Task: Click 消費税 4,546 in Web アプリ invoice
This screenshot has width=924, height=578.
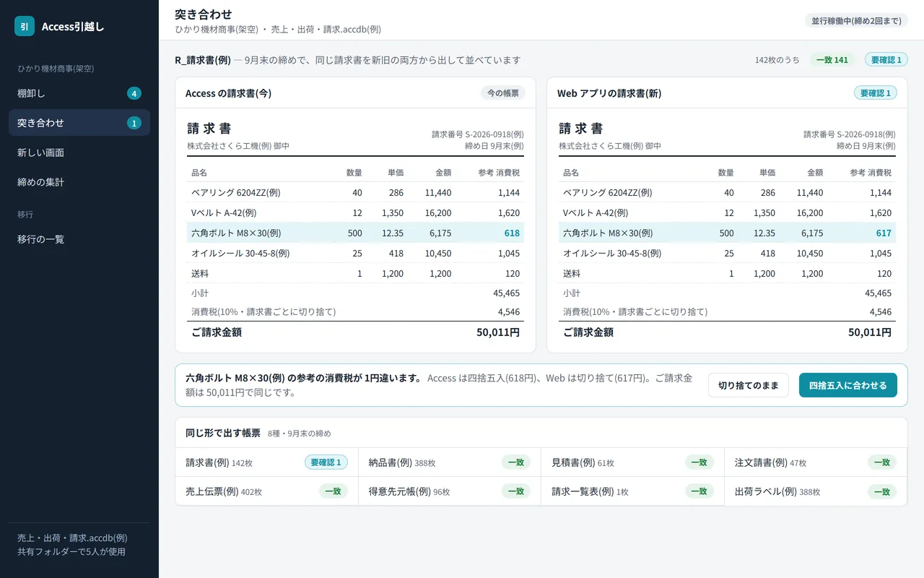Action: (727, 312)
